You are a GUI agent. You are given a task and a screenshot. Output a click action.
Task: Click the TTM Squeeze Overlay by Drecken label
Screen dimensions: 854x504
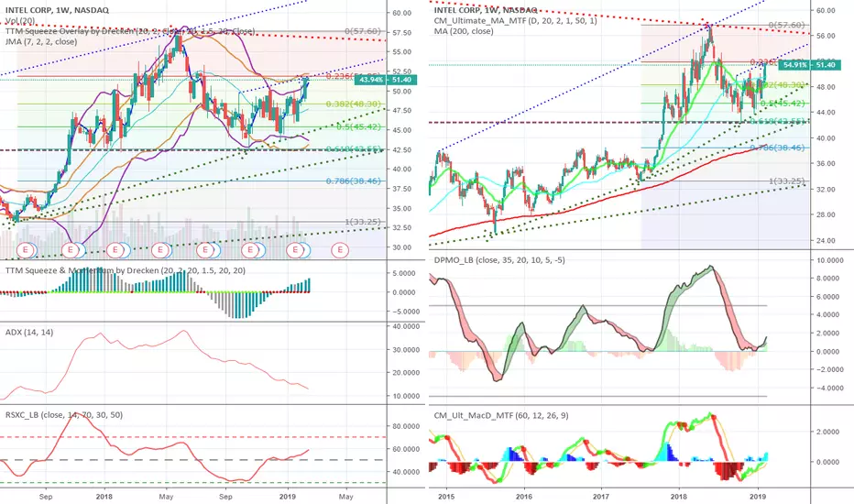click(129, 31)
